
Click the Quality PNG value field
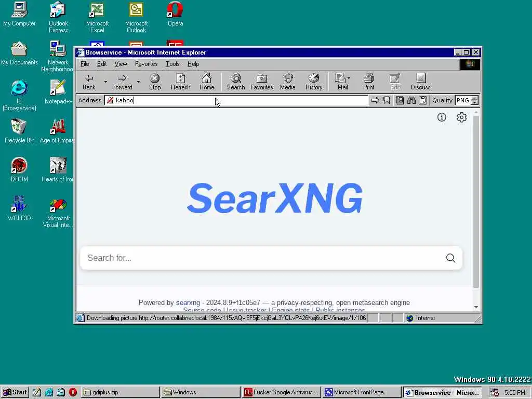463,100
